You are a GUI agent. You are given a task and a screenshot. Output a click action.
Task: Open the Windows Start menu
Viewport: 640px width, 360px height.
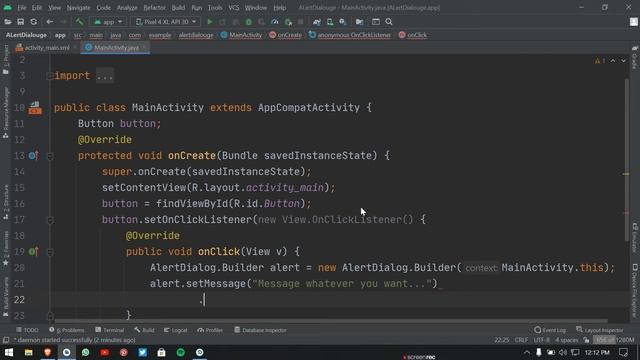pyautogui.click(x=9, y=352)
